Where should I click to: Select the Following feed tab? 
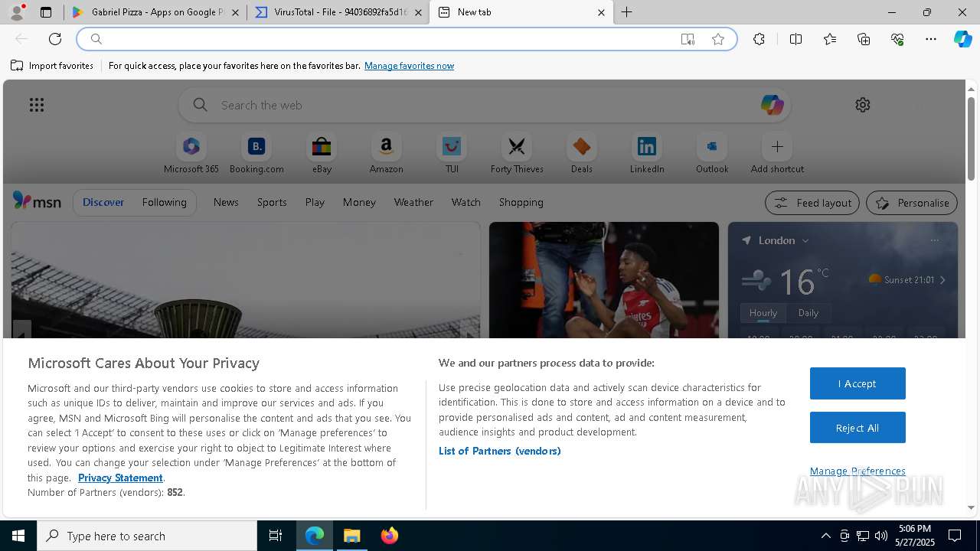click(x=164, y=202)
